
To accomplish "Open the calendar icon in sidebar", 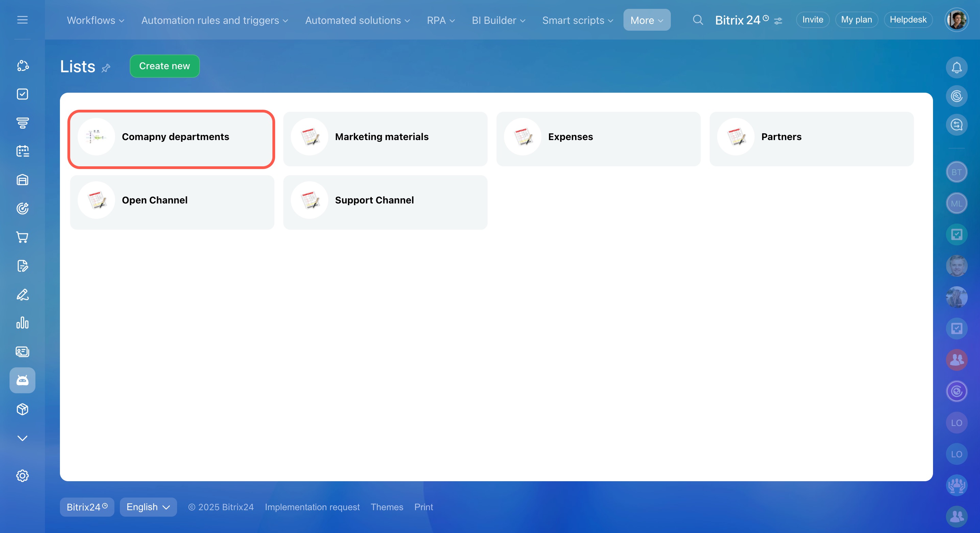I will [22, 151].
